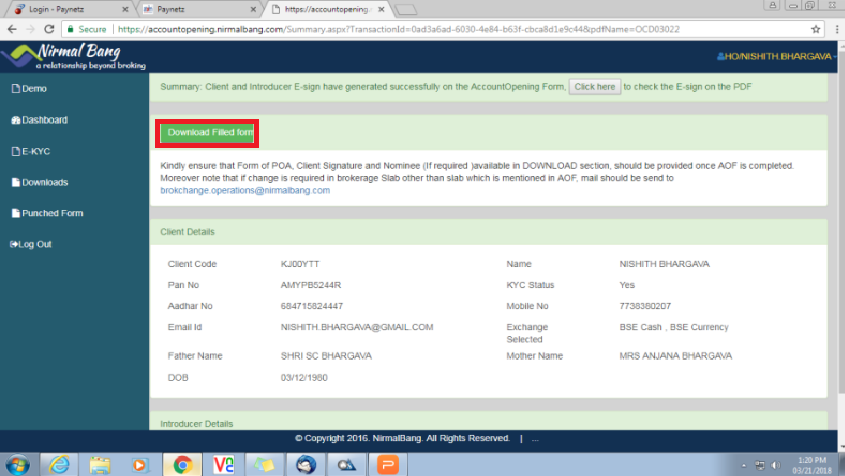Open Demo in the sidebar
This screenshot has width=845, height=476.
coord(34,89)
